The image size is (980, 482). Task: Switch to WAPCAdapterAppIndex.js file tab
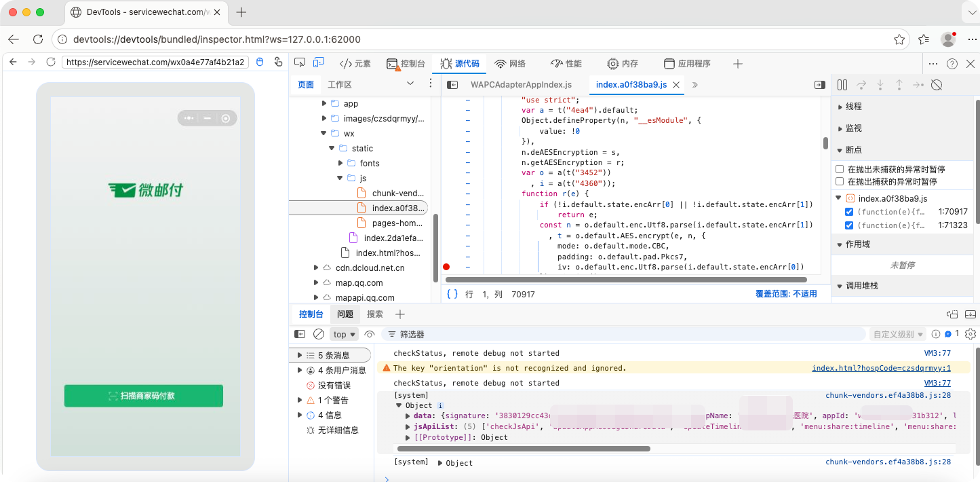[x=521, y=85]
